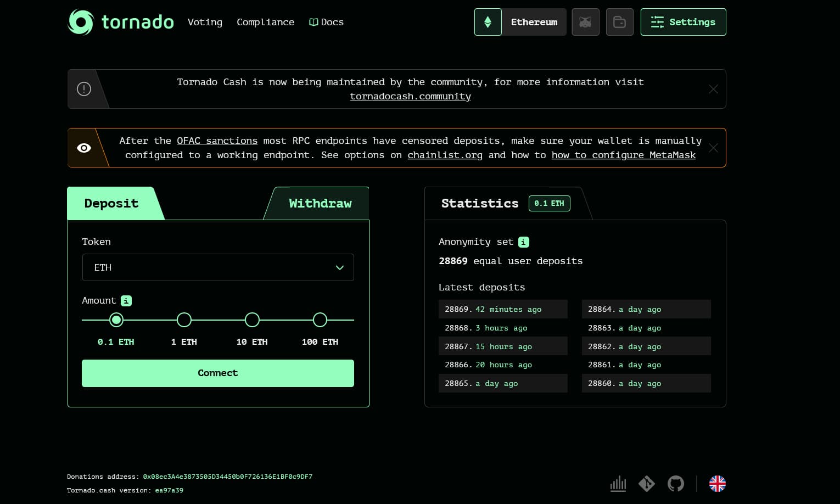The width and height of the screenshot is (840, 504).
Task: Click the wallet icon beside Settings
Action: pyautogui.click(x=620, y=22)
